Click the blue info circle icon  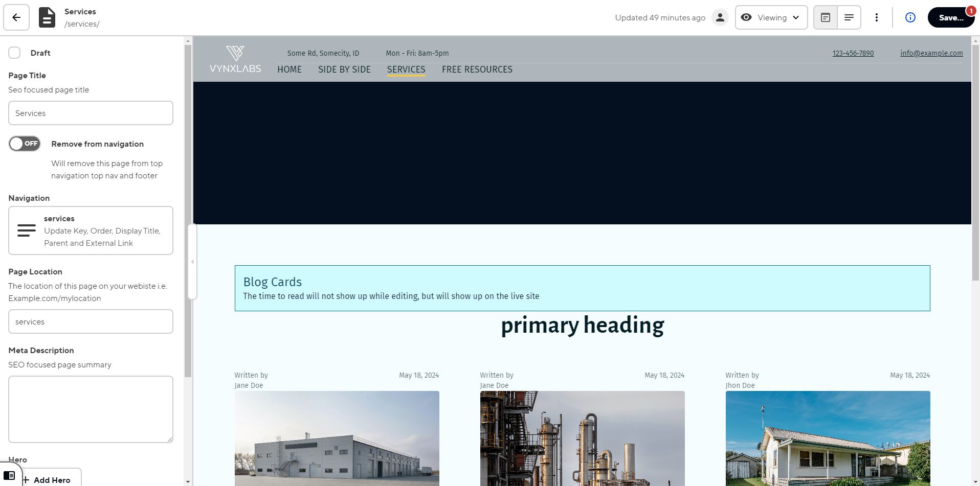click(x=910, y=18)
